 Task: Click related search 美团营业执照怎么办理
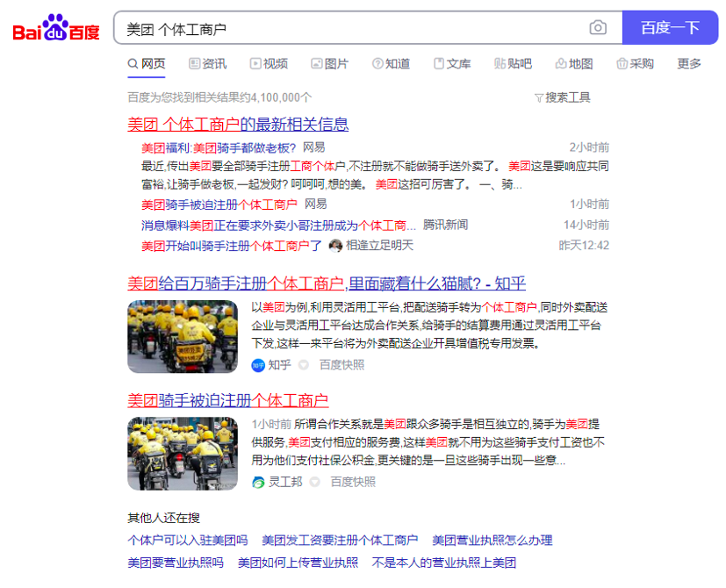(492, 541)
